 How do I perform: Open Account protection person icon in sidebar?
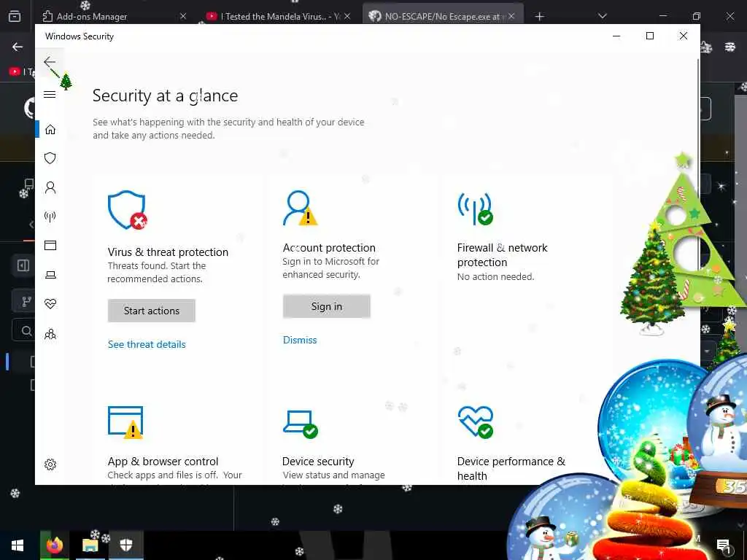tap(50, 187)
